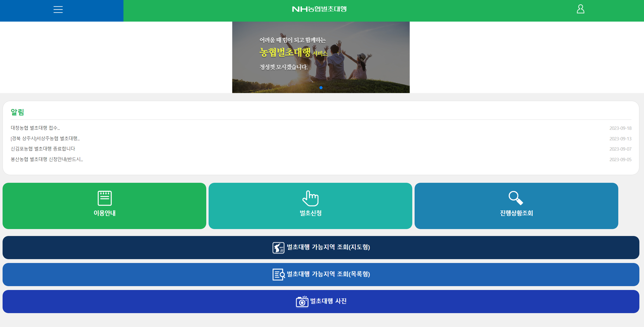Viewport: 644px width, 327px height.
Task: Click the 알림 section heading
Action: click(17, 112)
